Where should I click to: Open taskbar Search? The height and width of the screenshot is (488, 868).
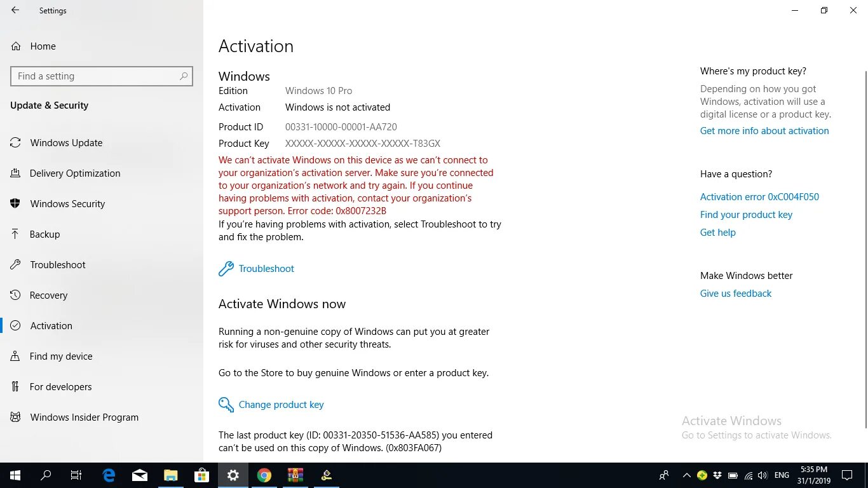(x=46, y=475)
